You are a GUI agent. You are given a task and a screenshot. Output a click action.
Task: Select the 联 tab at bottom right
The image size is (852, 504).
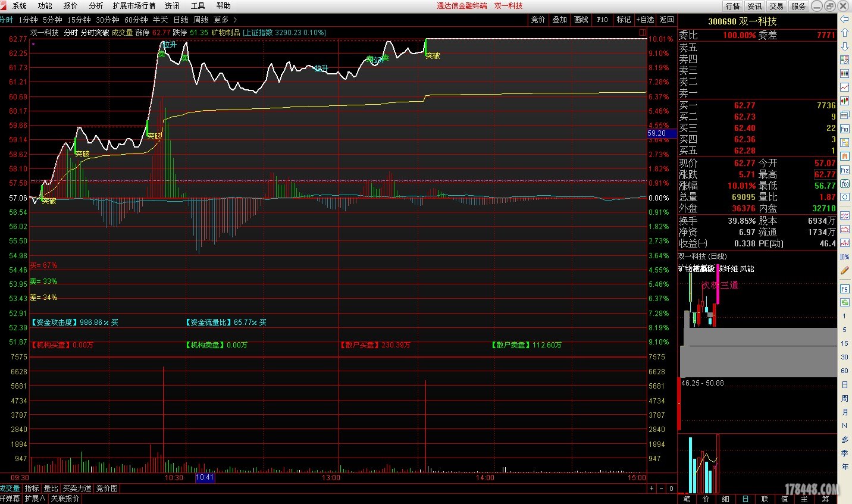[x=765, y=499]
